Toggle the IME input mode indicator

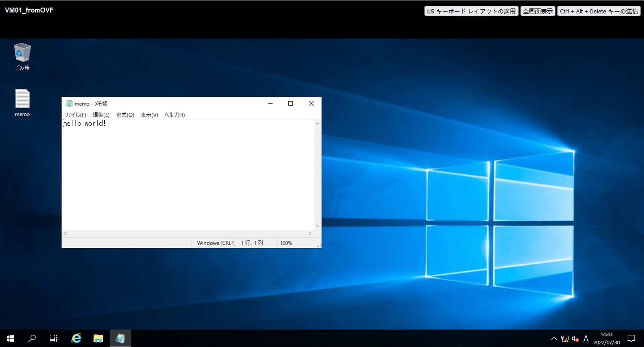tap(586, 339)
